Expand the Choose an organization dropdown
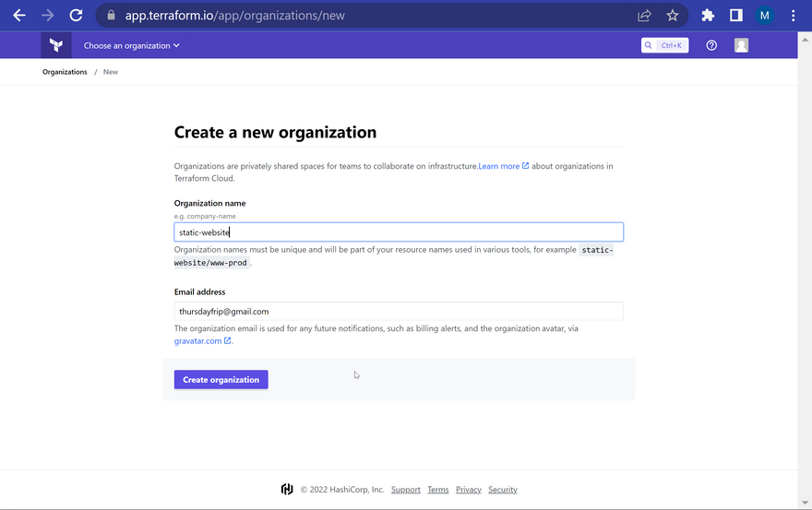Viewport: 812px width, 510px height. coord(132,45)
